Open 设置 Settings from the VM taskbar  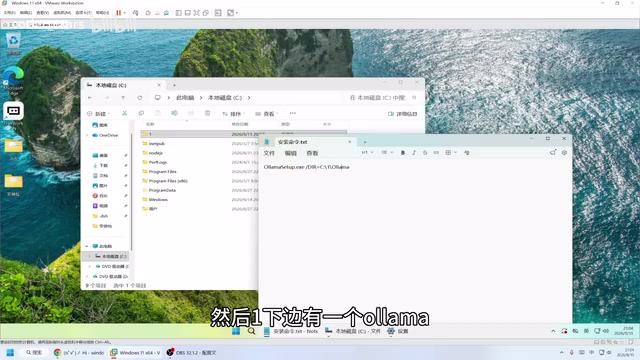pos(398,331)
